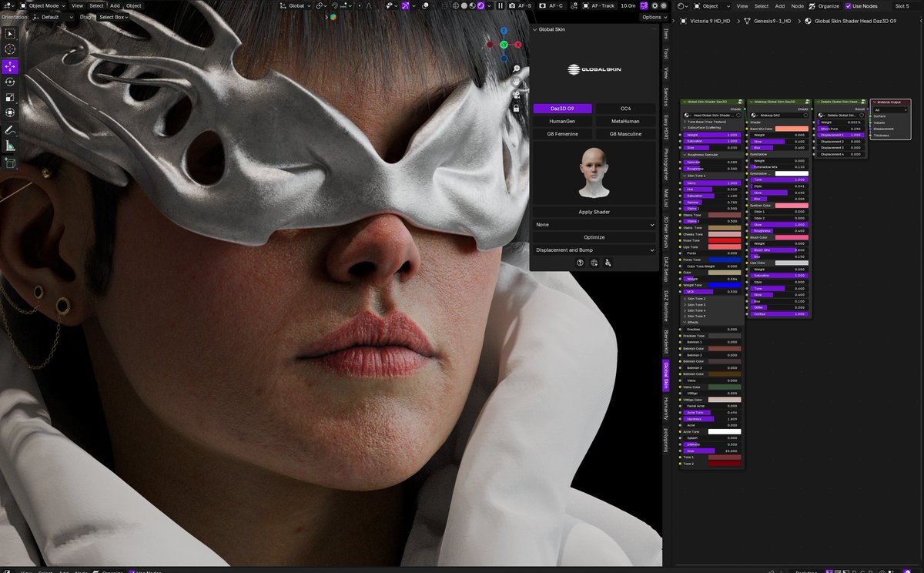Select the Annotate pencil tool
The image size is (924, 573).
pyautogui.click(x=10, y=130)
